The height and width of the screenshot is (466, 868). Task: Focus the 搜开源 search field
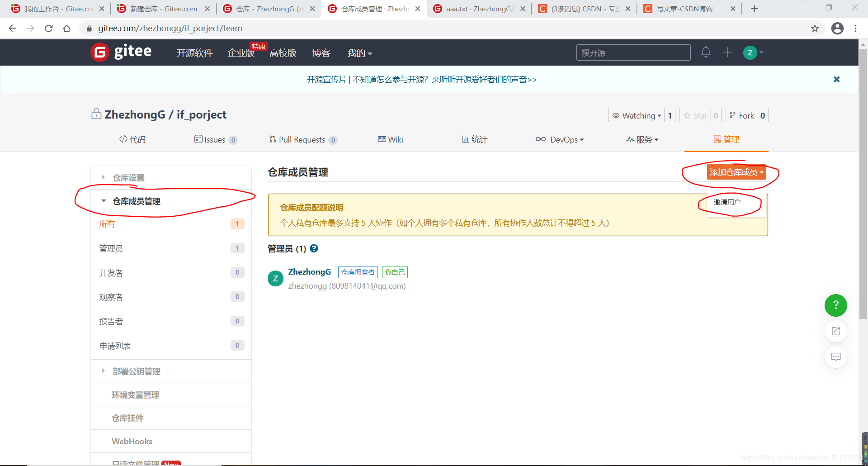[x=633, y=52]
